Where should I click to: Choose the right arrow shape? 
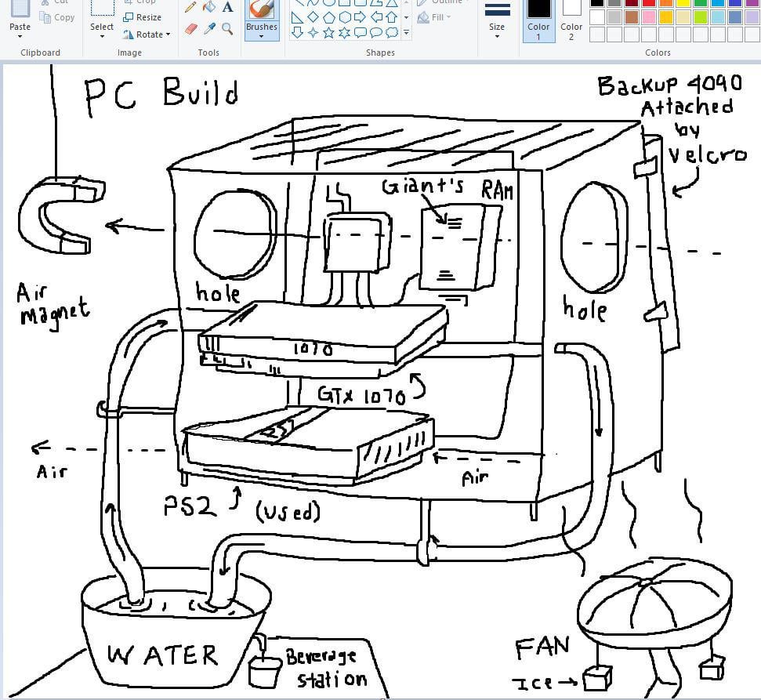tap(360, 16)
